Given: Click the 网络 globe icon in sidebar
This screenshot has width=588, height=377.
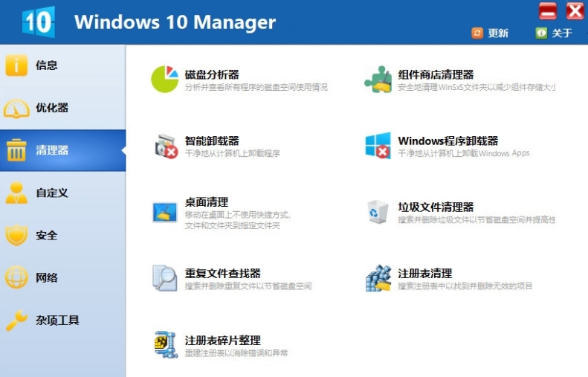Looking at the screenshot, I should pos(16,277).
